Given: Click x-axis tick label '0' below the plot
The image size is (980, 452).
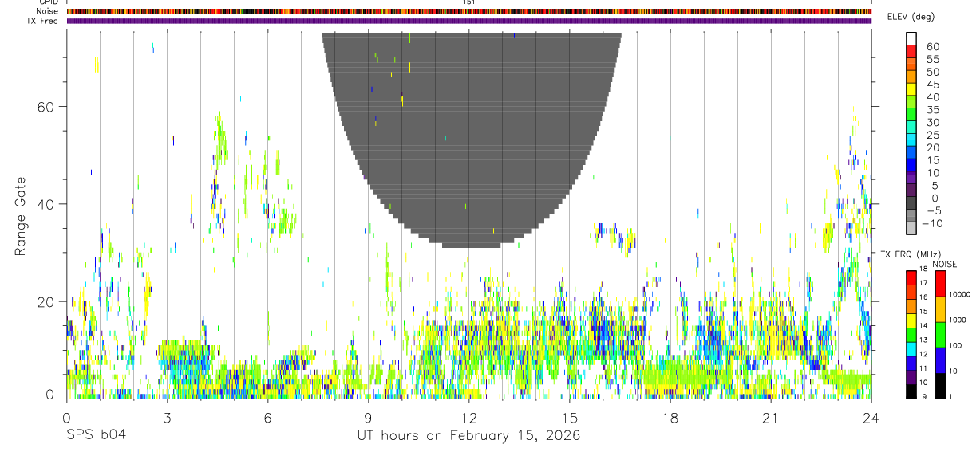Looking at the screenshot, I should (66, 419).
